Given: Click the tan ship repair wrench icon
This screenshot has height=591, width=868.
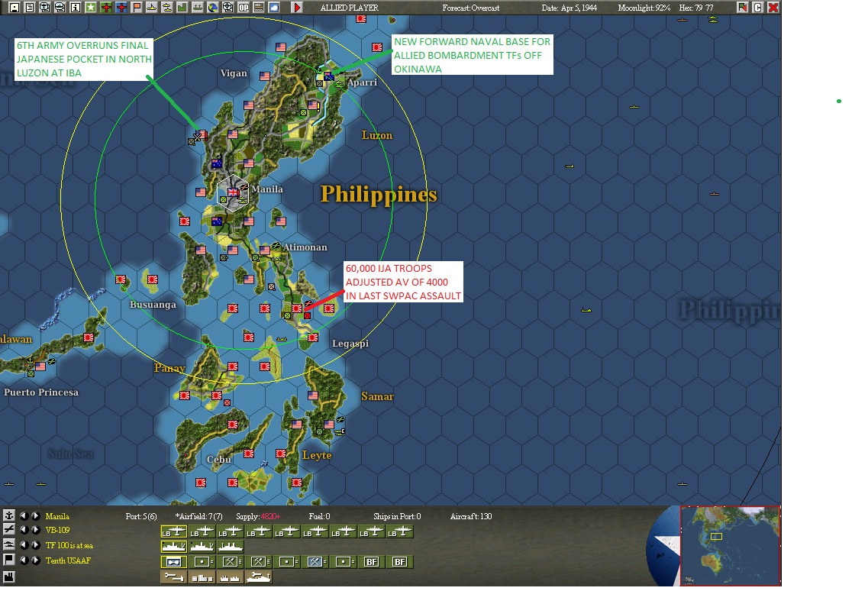Looking at the screenshot, I should [258, 577].
